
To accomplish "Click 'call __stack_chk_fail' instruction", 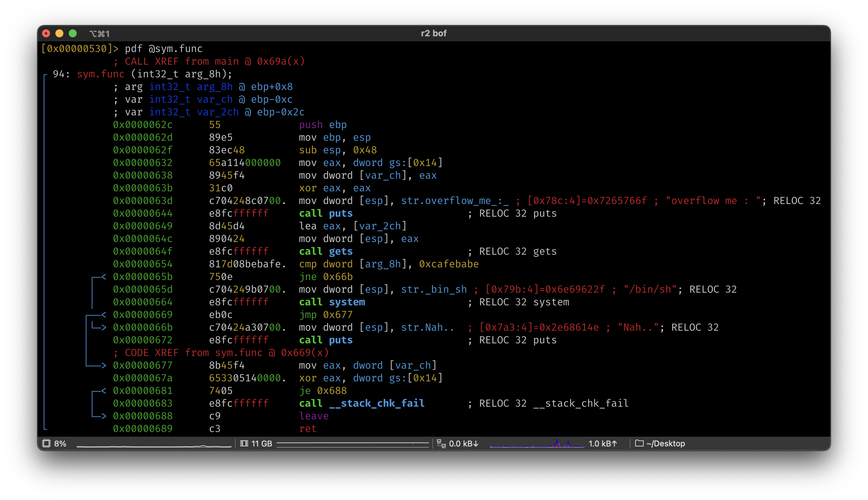I will 362,403.
